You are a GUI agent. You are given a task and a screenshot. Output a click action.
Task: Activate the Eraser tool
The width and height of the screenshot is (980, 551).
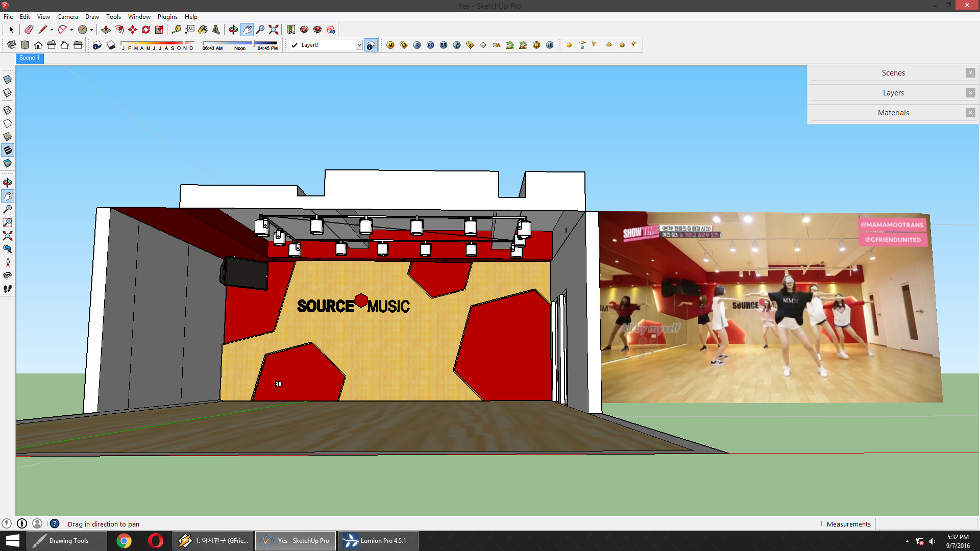tap(29, 30)
